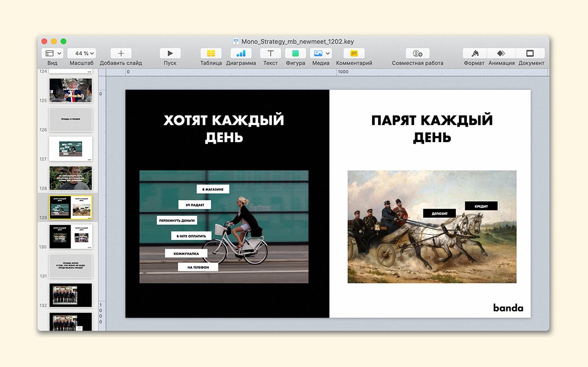Image resolution: width=588 pixels, height=367 pixels.
Task: Open the View (Вид) layout icon
Action: point(49,53)
